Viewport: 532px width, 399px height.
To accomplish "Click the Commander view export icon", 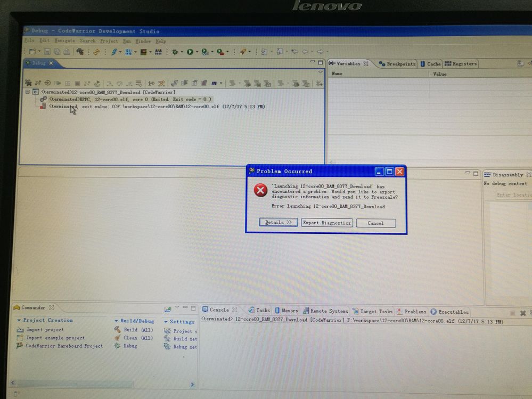I will pyautogui.click(x=168, y=309).
